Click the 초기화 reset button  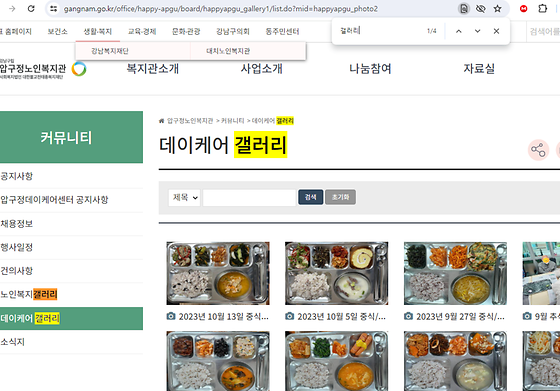pyautogui.click(x=340, y=197)
